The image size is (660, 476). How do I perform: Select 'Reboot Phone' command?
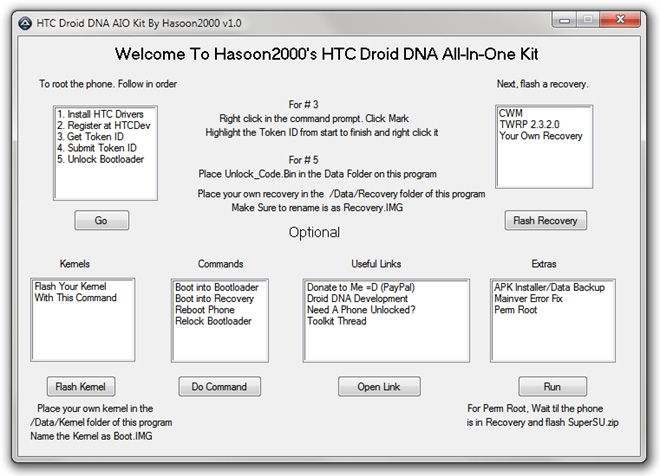pyautogui.click(x=205, y=310)
